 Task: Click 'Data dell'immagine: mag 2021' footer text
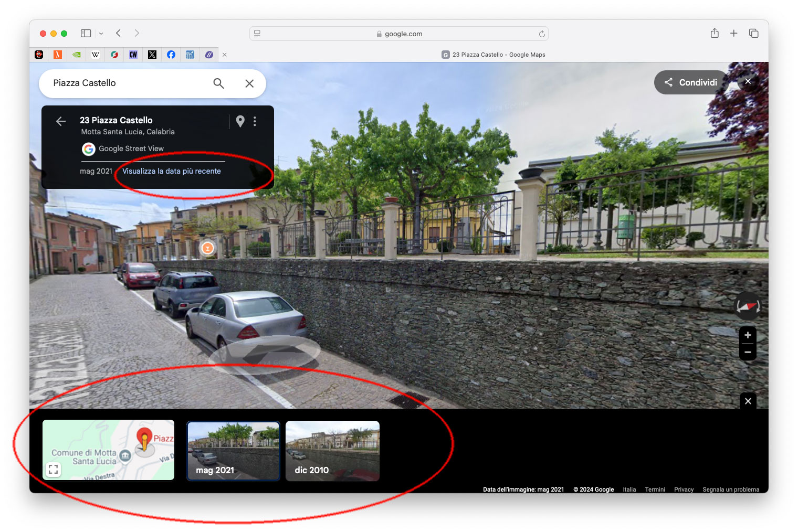(523, 490)
